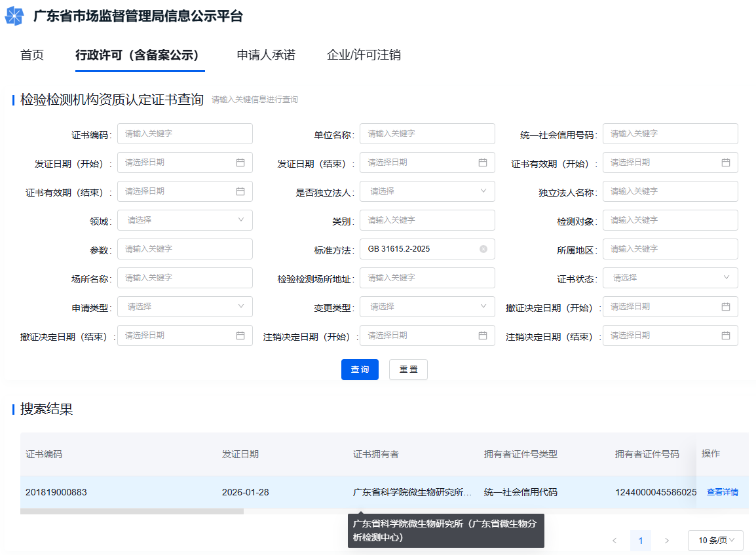Viewport: 756px width, 555px height.
Task: Click the 查询 search button
Action: [x=360, y=369]
